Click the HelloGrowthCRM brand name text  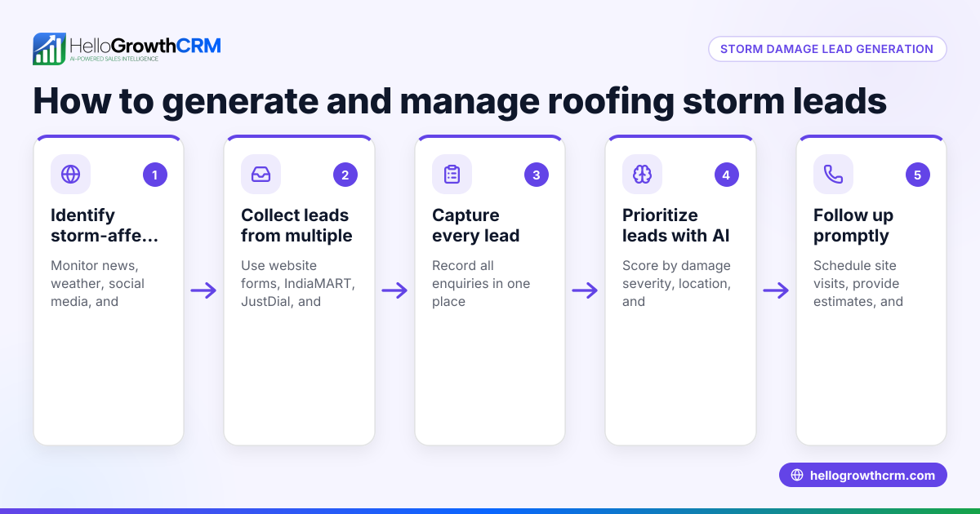145,46
